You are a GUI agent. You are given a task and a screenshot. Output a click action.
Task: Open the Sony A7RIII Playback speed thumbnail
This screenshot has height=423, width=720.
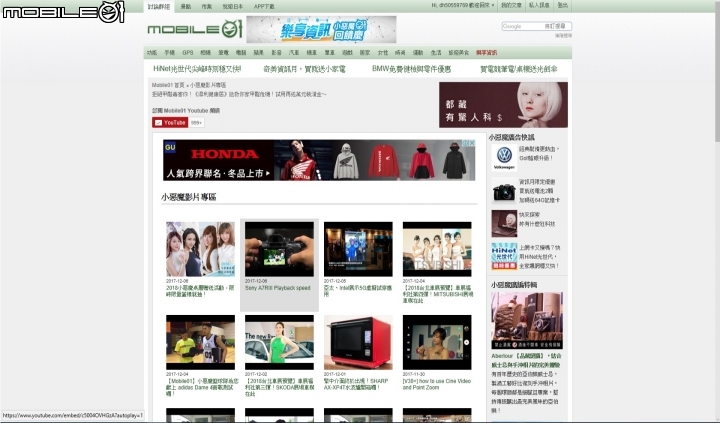pos(279,249)
